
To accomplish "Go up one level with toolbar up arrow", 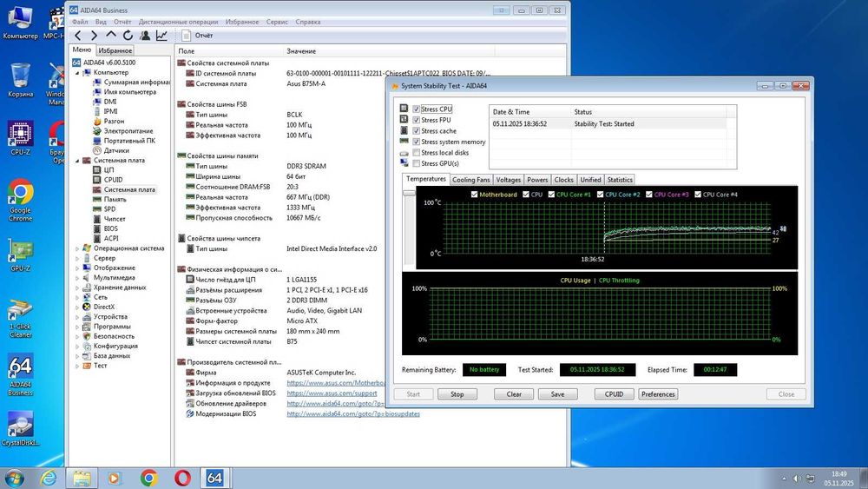I will 111,36.
